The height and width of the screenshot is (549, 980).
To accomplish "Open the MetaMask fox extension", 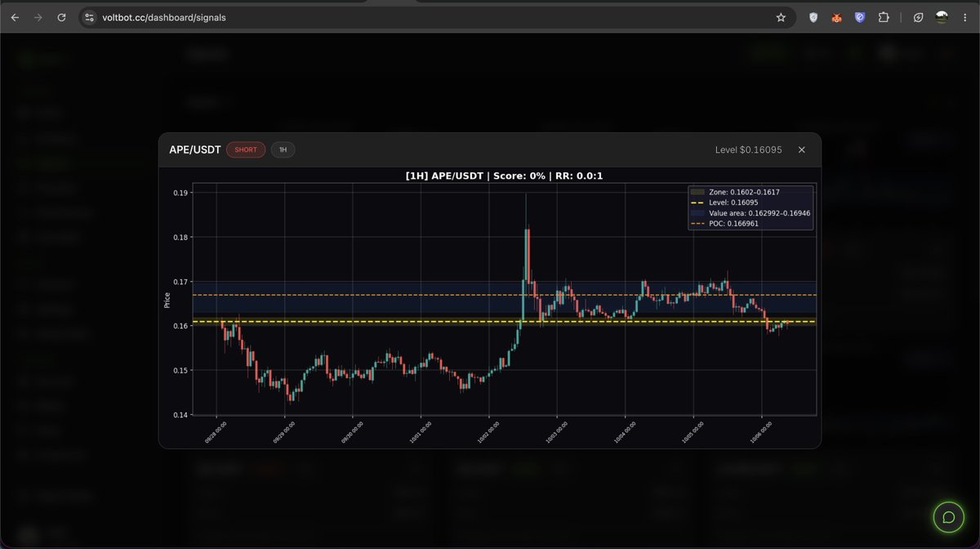I will (836, 17).
